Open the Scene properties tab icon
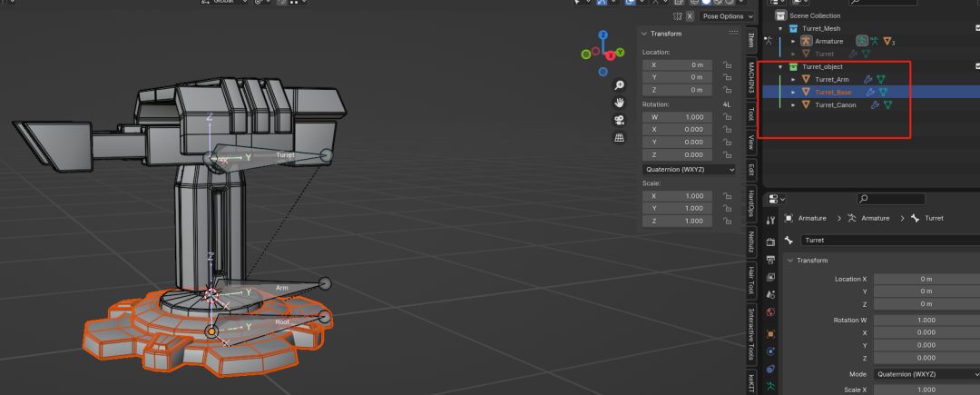Viewport: 980px width, 395px height. tap(770, 294)
